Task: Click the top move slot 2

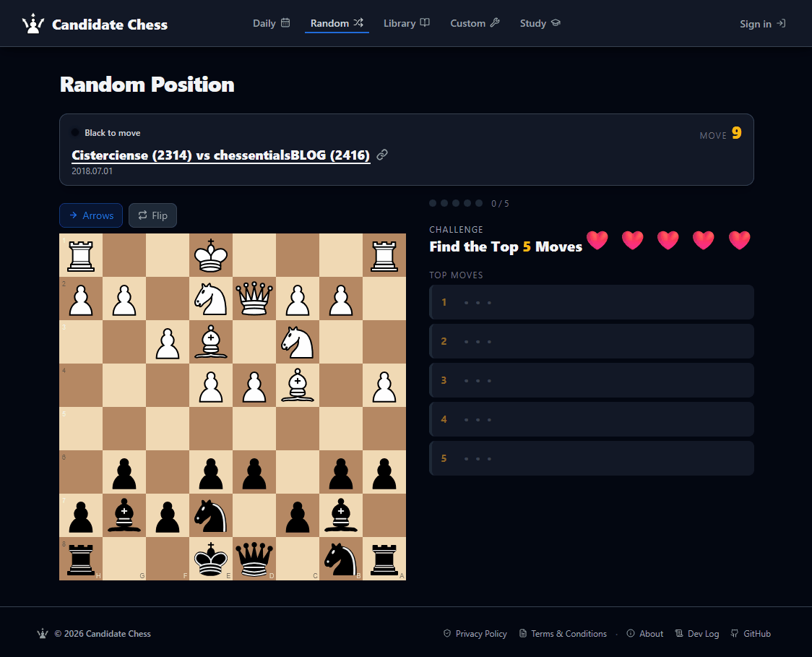Action: (x=592, y=341)
